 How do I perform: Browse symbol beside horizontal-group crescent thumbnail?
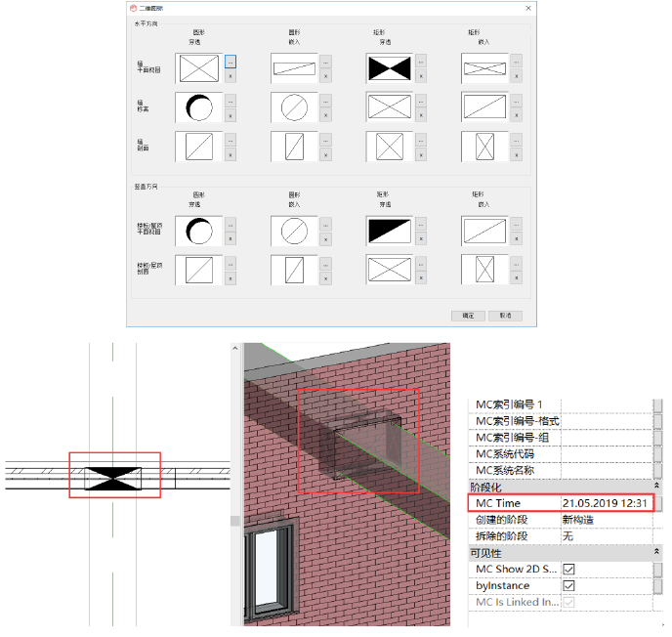click(x=231, y=102)
